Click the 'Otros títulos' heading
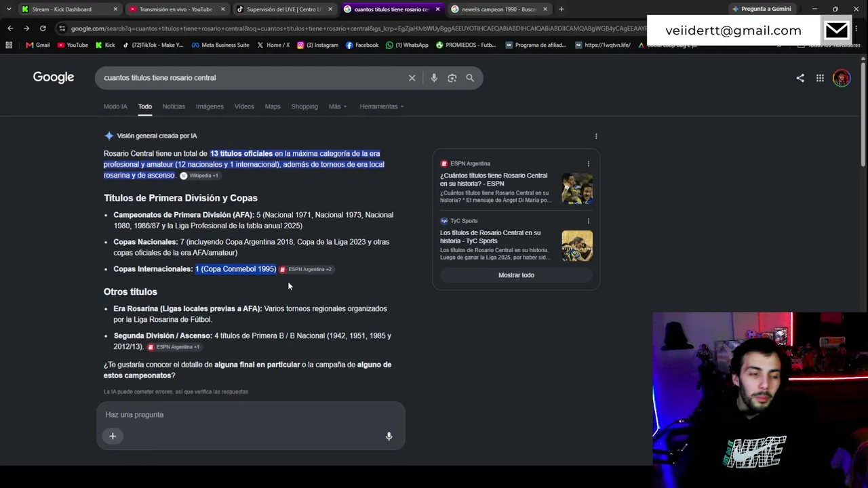 pyautogui.click(x=130, y=291)
